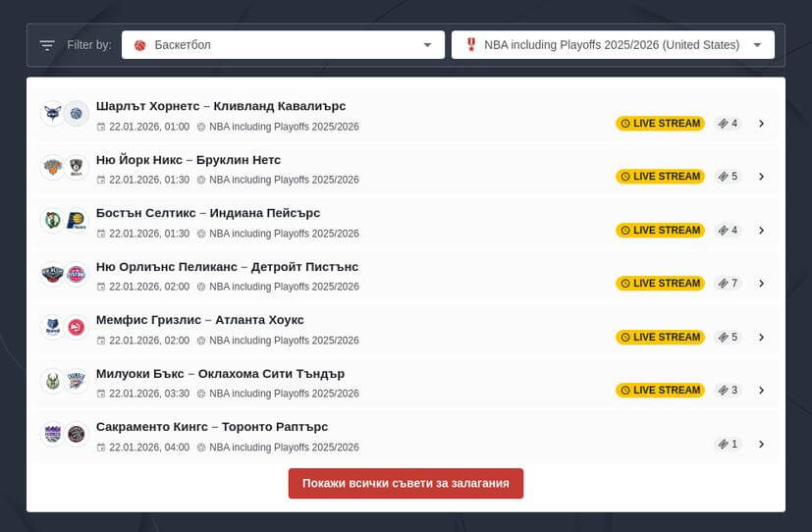The width and height of the screenshot is (812, 532).
Task: Open Сакраменто Кингс – Торонто Раптърс match
Action: coord(212,427)
